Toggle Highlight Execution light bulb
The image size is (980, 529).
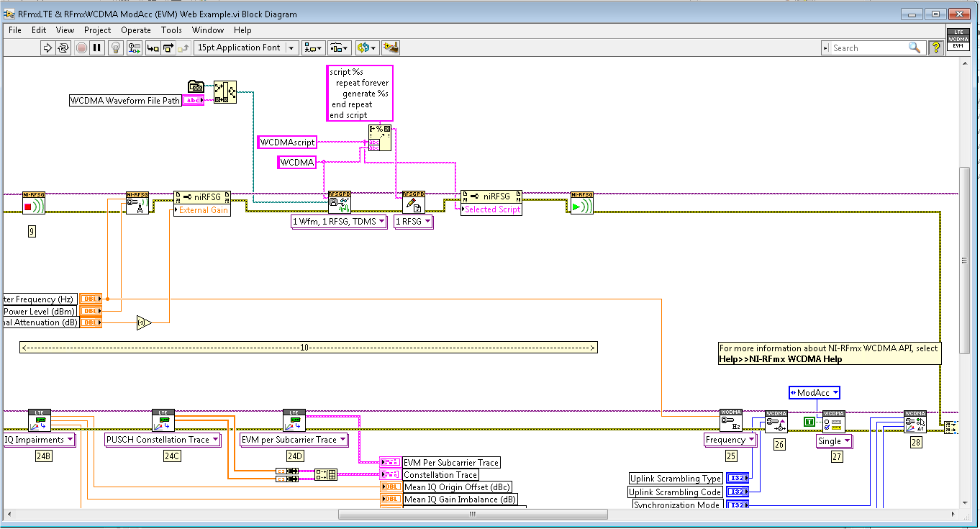click(117, 48)
